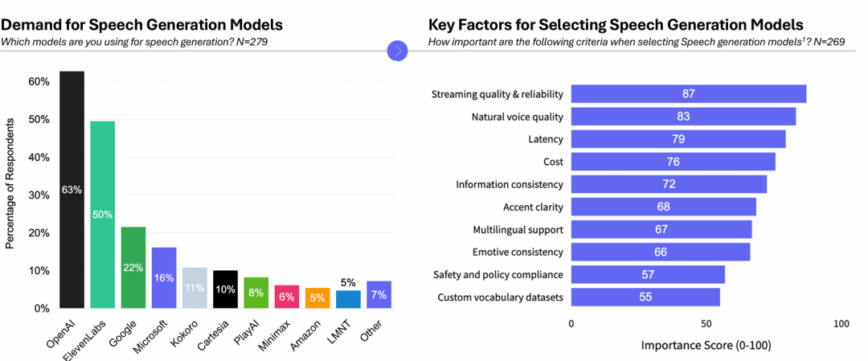Screen dimensions: 868x361
Task: Select the Other 7% purple bar
Action: tap(379, 294)
